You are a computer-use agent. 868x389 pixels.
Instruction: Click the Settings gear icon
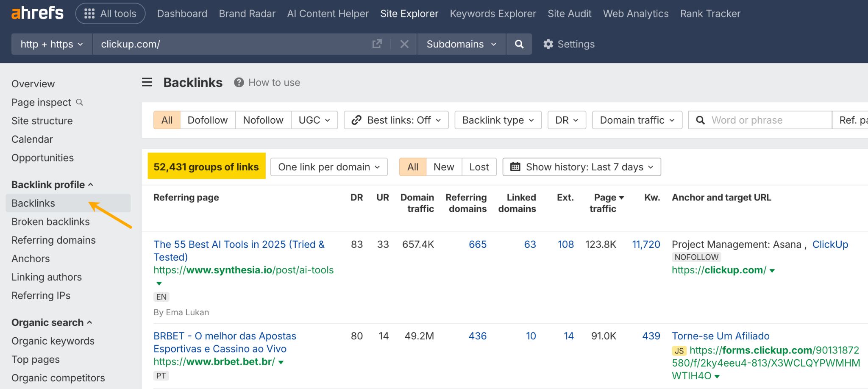tap(548, 44)
